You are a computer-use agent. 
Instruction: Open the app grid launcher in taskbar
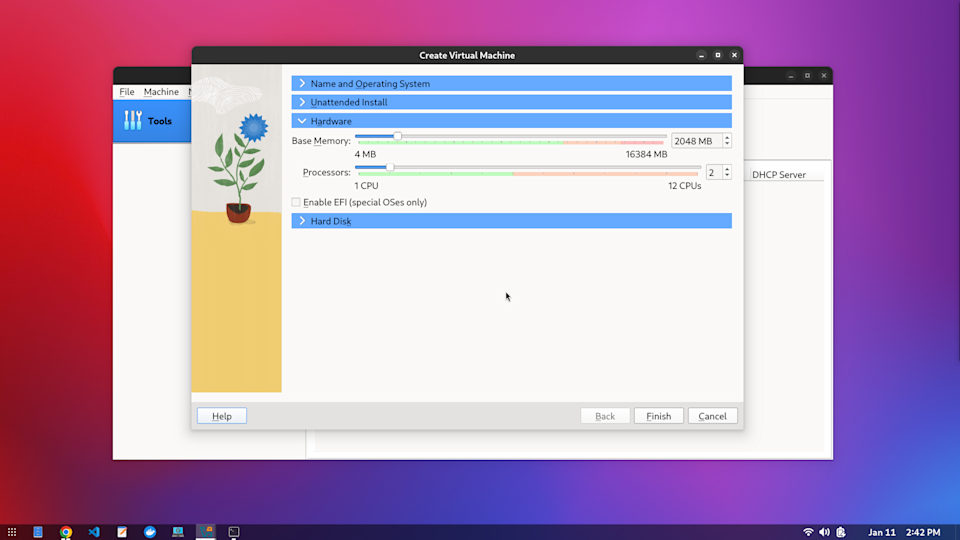[12, 532]
